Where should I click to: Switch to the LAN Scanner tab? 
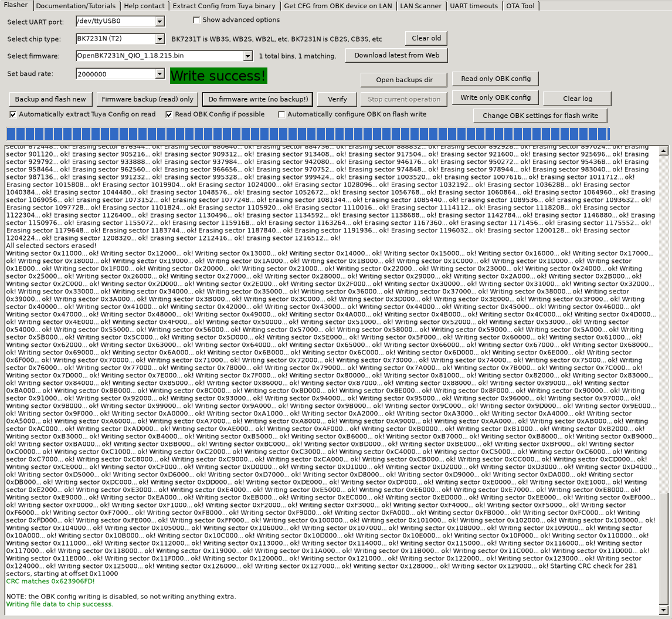tap(421, 6)
